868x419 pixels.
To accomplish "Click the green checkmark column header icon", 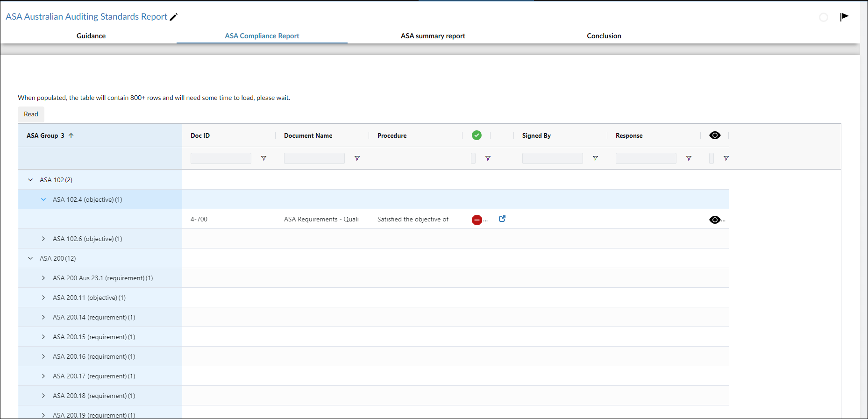I will [x=477, y=135].
